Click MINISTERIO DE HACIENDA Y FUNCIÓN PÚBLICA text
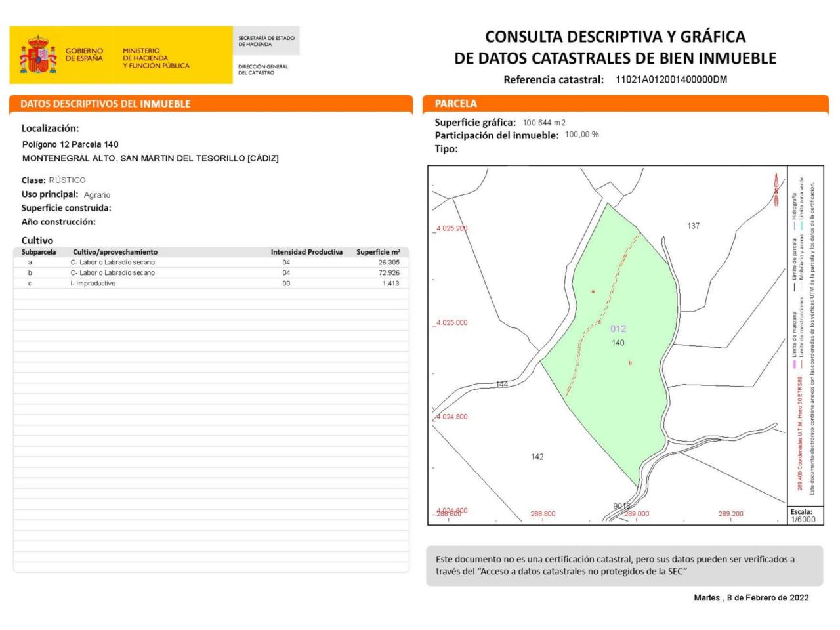 coord(156,58)
